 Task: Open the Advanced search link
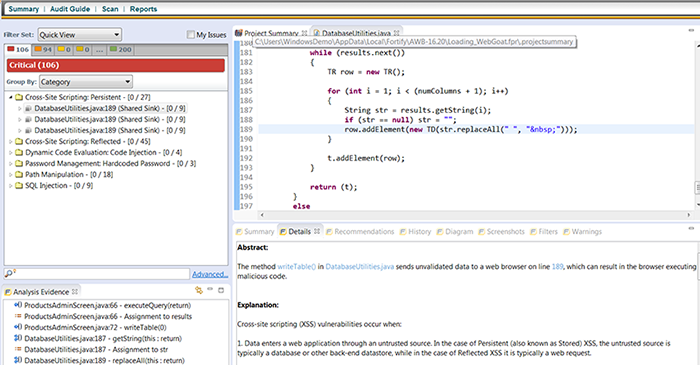coord(210,274)
